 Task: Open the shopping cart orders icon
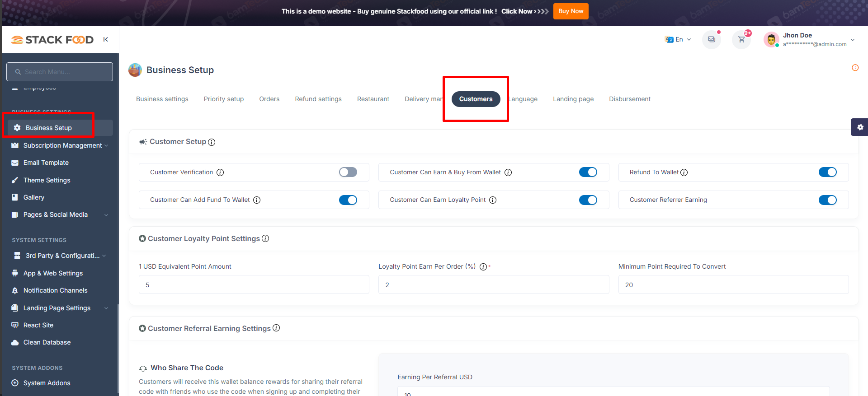(741, 39)
